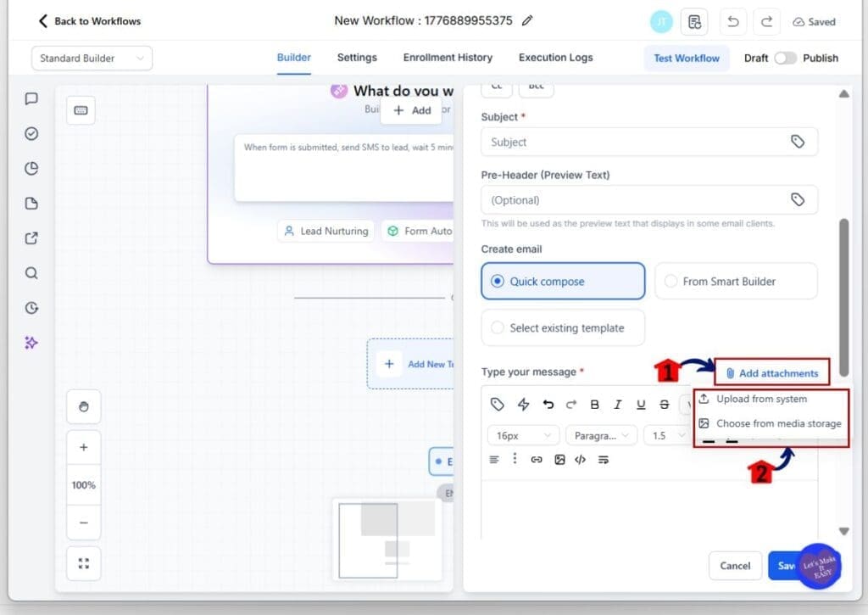Viewport: 868px width, 615px height.
Task: Apply italic formatting in message editor
Action: tap(618, 405)
